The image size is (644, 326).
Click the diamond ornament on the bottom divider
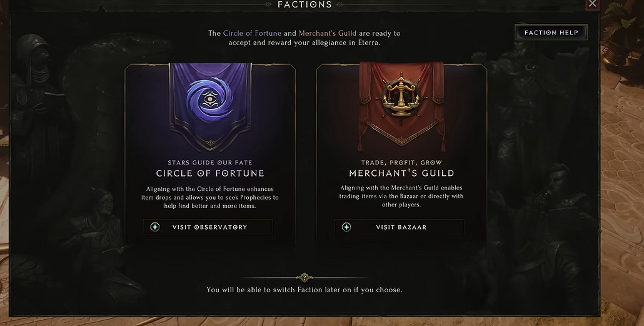pyautogui.click(x=304, y=277)
